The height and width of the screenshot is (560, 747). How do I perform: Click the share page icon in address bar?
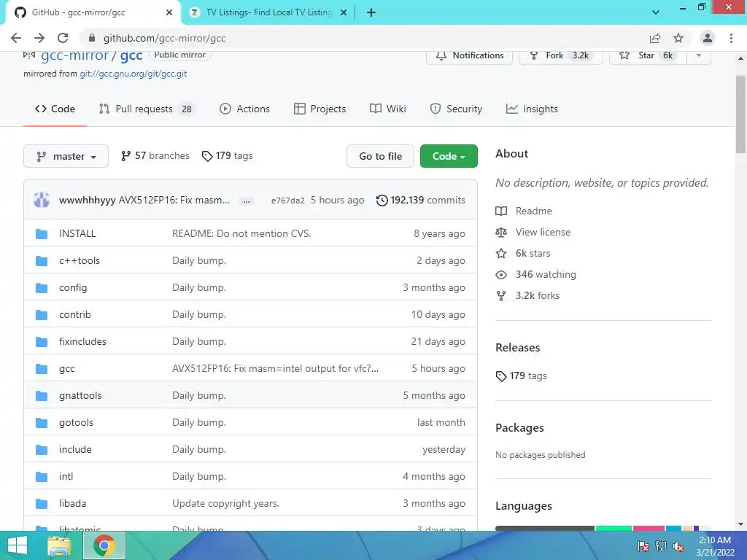[655, 38]
